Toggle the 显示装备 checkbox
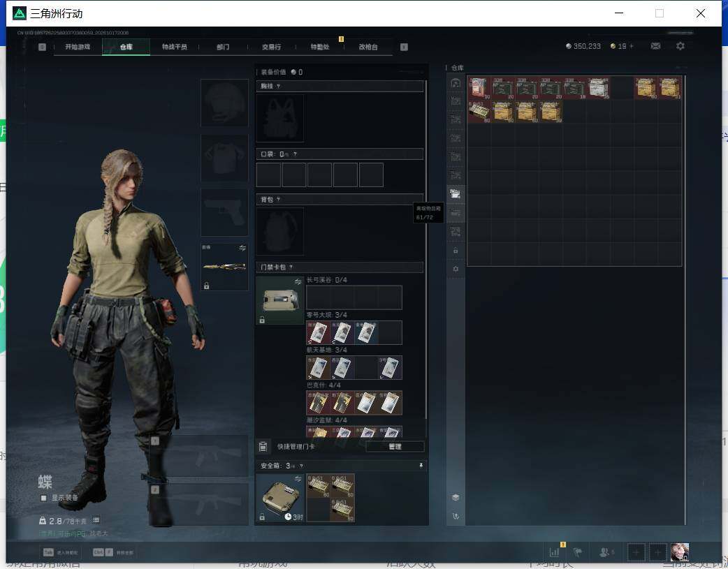The height and width of the screenshot is (569, 728). pos(43,498)
